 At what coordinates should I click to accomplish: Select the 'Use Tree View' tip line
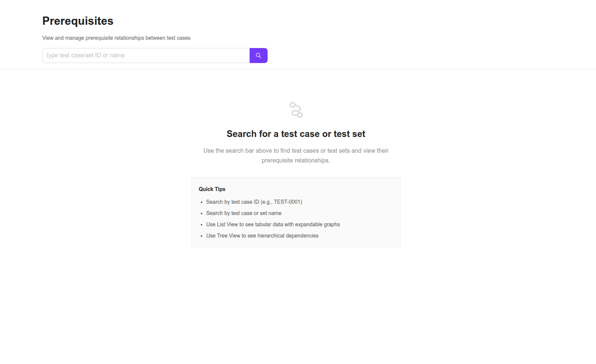262,236
